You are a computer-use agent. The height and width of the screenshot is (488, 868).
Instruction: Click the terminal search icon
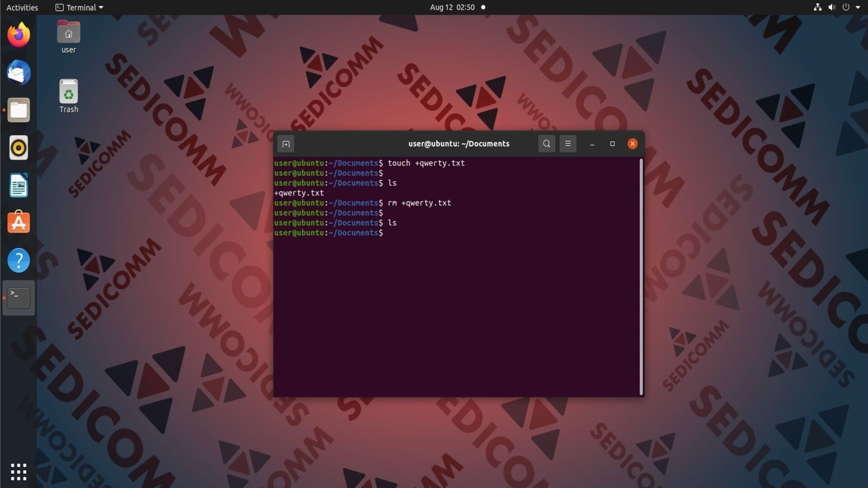tap(547, 144)
